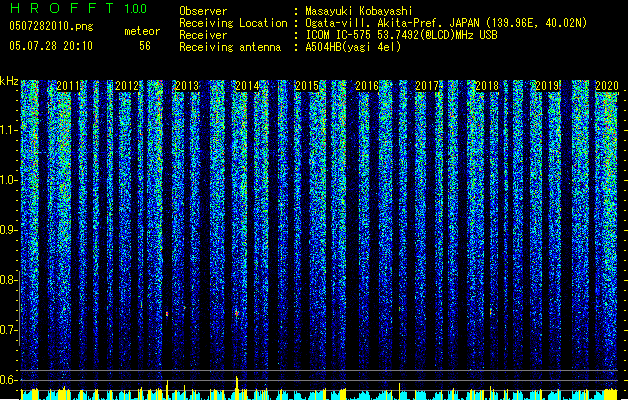Select the Ogata-vill. Akita-Pref. JAPAN location text
629x400 pixels.
tap(446, 23)
